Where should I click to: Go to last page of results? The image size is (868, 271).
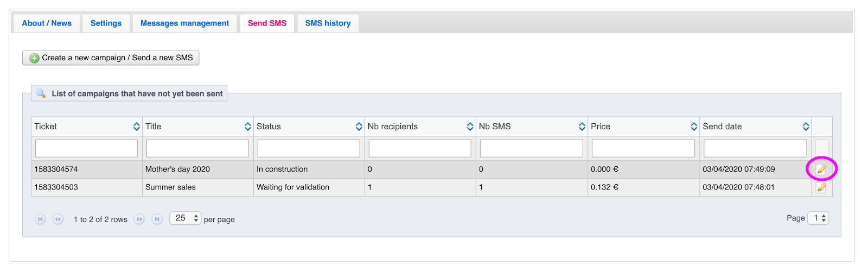coord(157,219)
